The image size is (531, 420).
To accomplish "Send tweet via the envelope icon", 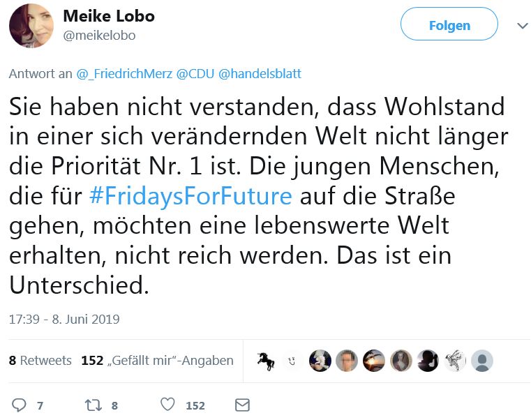I will pyautogui.click(x=242, y=405).
